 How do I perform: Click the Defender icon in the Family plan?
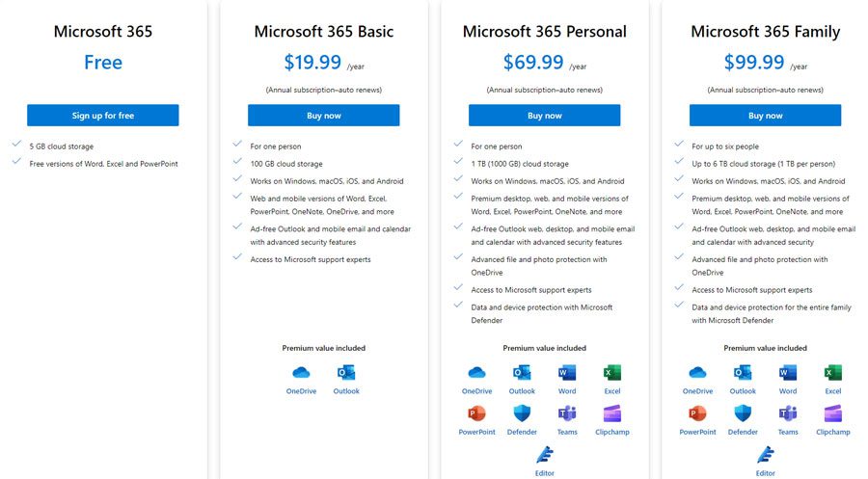[743, 413]
